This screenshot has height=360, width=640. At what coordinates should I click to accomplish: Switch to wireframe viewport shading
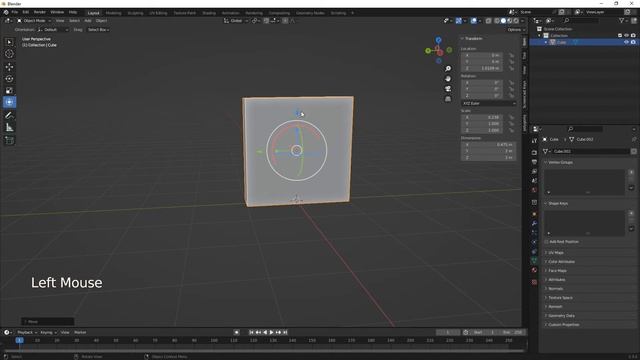click(497, 21)
